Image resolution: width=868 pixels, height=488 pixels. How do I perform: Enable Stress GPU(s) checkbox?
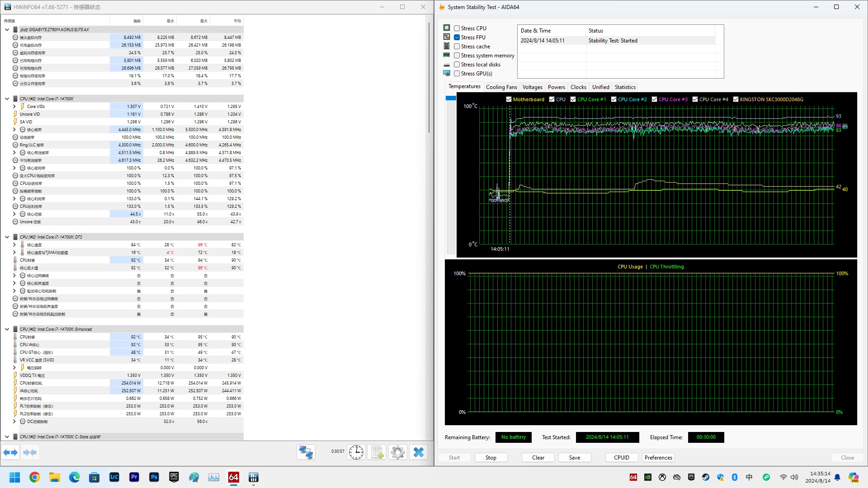pos(457,73)
